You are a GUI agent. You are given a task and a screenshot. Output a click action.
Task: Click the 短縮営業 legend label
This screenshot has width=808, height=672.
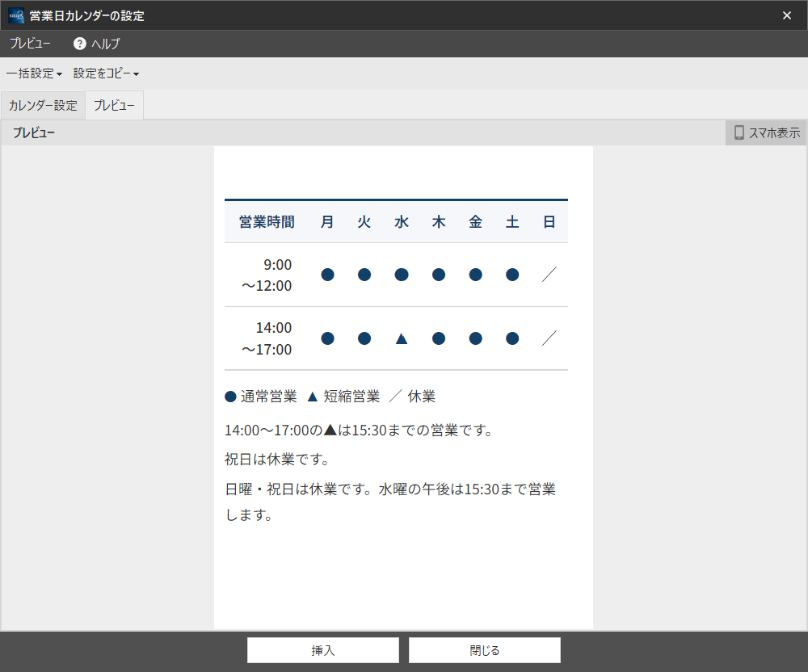[352, 397]
